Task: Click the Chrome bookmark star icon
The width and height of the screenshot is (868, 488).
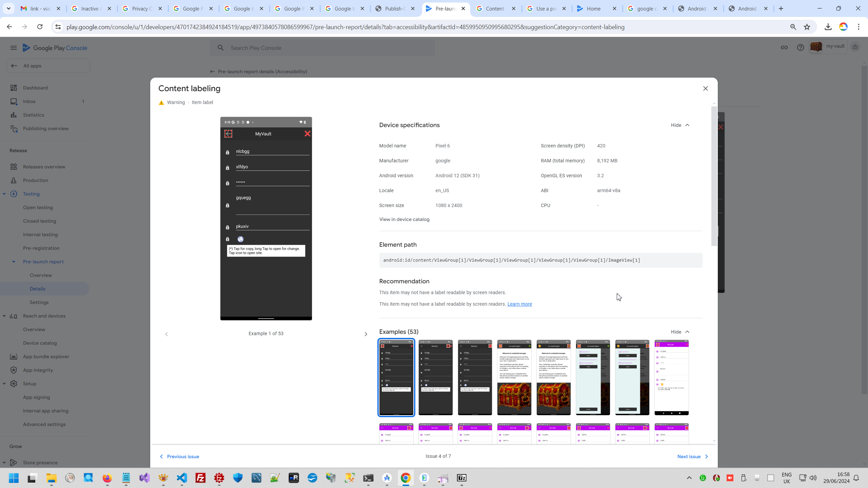Action: coord(807,27)
